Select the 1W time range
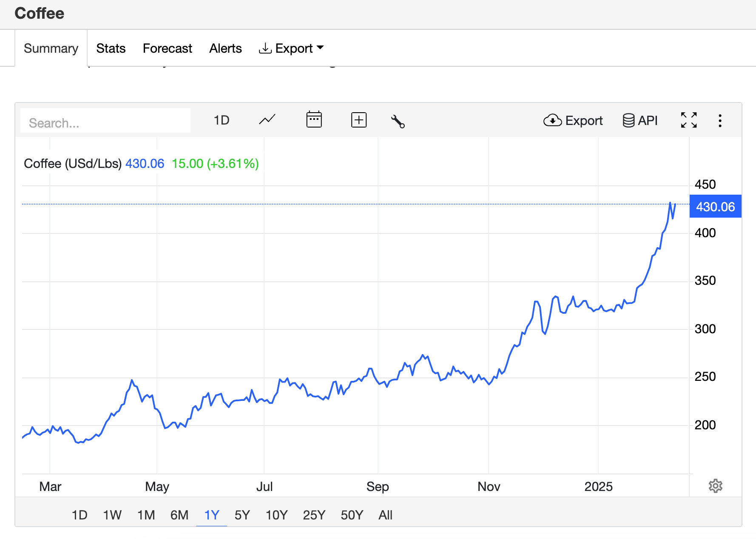 click(112, 515)
